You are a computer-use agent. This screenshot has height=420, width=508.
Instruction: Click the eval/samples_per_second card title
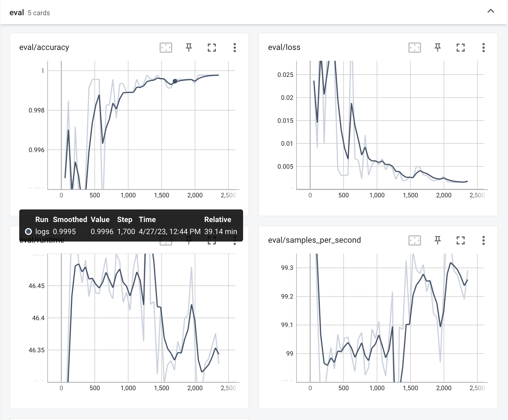point(315,240)
